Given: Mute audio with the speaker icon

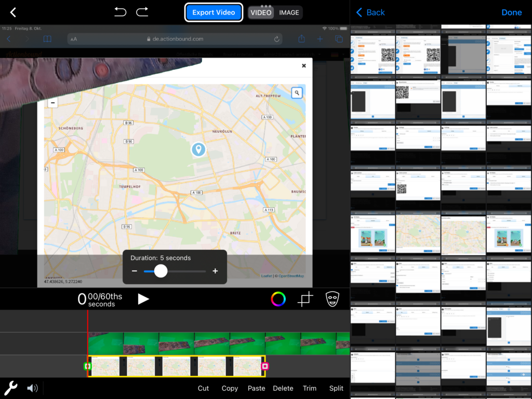Looking at the screenshot, I should [32, 388].
